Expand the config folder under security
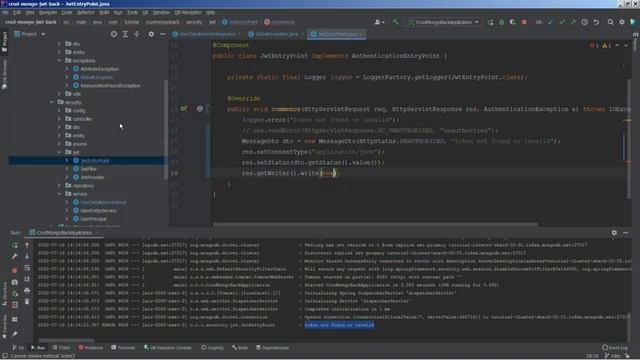The width and height of the screenshot is (640, 360). pos(59,111)
